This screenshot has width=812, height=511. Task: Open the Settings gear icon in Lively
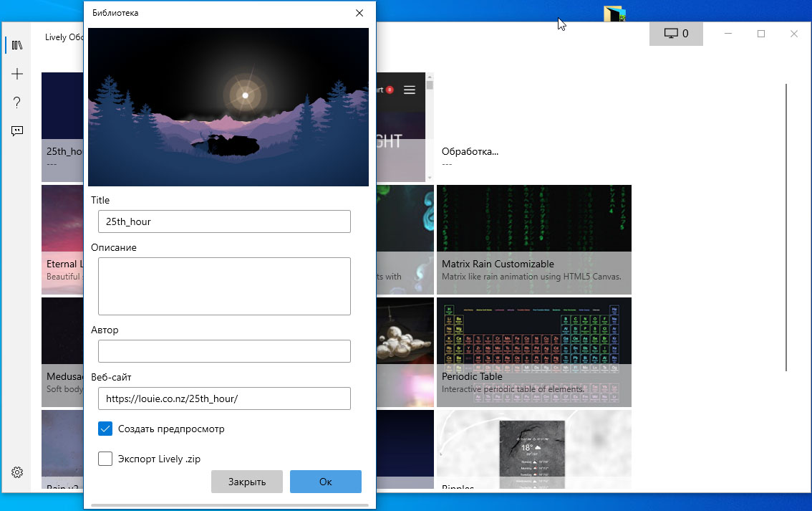[x=17, y=472]
